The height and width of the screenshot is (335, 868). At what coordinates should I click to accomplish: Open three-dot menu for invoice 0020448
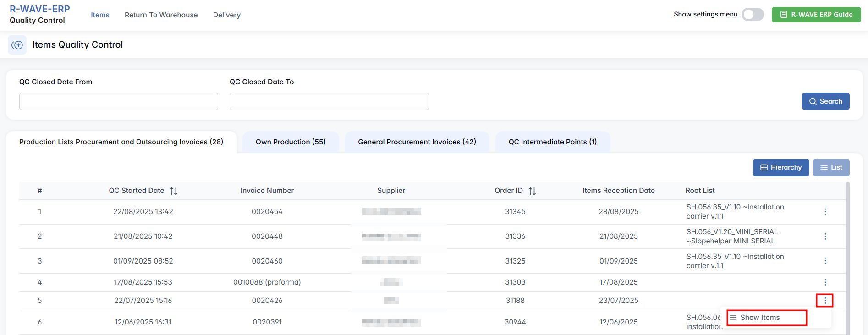825,236
